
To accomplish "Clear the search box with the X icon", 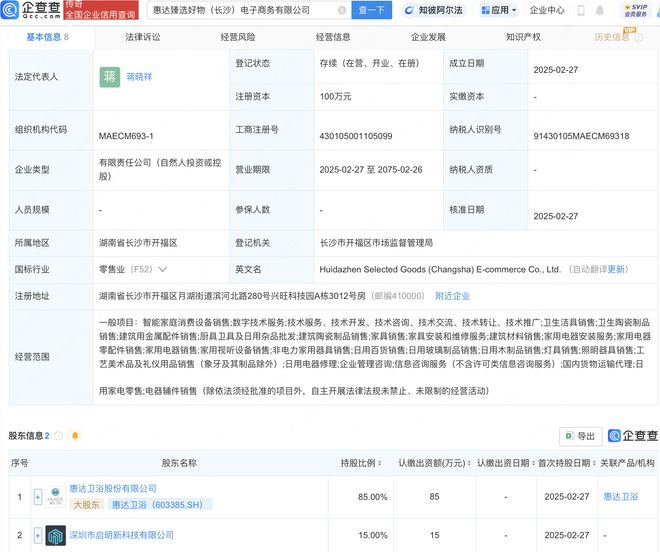I will 341,10.
